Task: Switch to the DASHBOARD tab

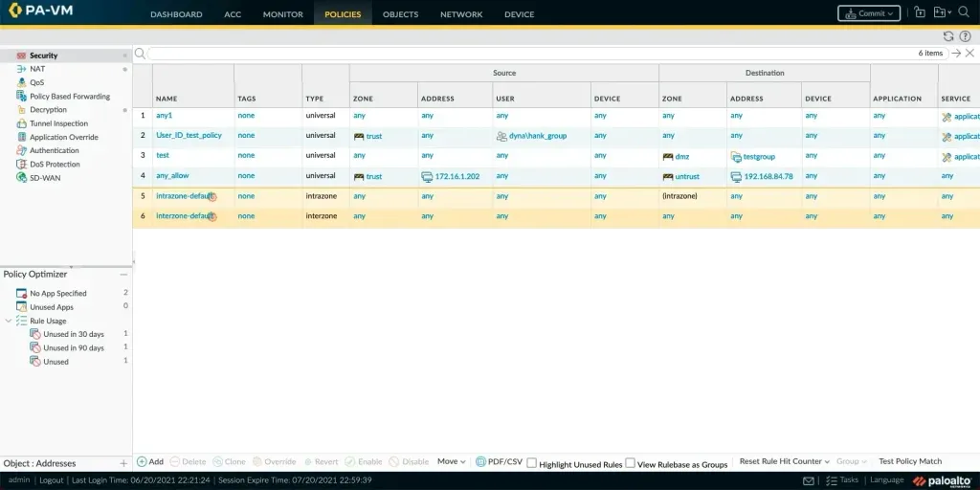Action: [176, 14]
